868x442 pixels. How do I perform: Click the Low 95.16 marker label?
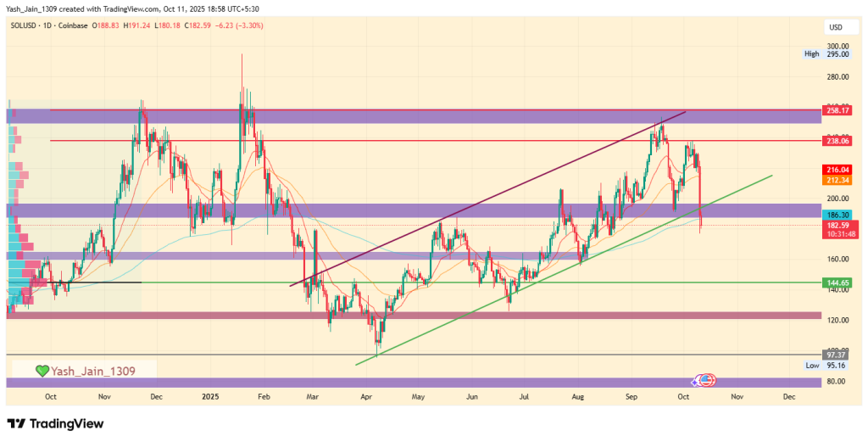tap(826, 365)
